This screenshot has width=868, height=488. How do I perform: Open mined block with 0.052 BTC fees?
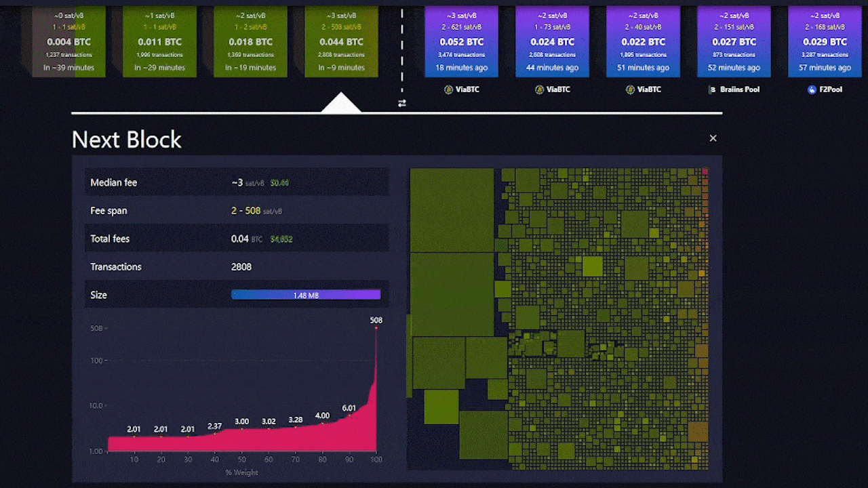[461, 42]
